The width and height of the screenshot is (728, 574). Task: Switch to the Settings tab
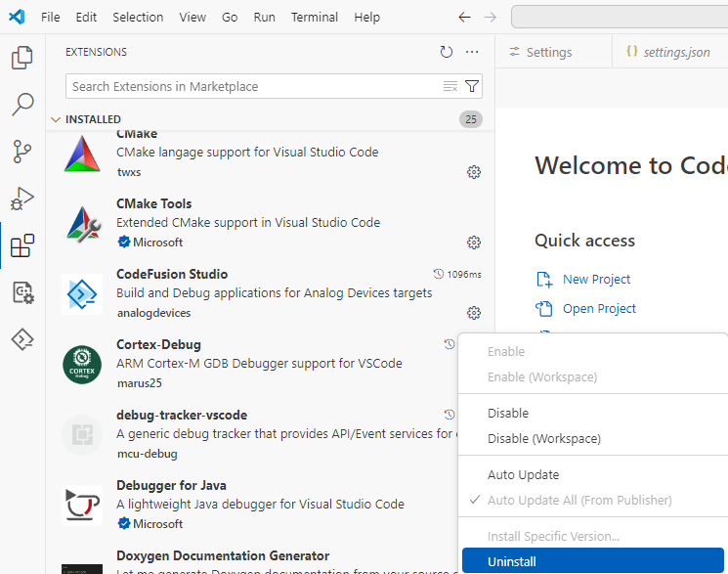coord(553,52)
